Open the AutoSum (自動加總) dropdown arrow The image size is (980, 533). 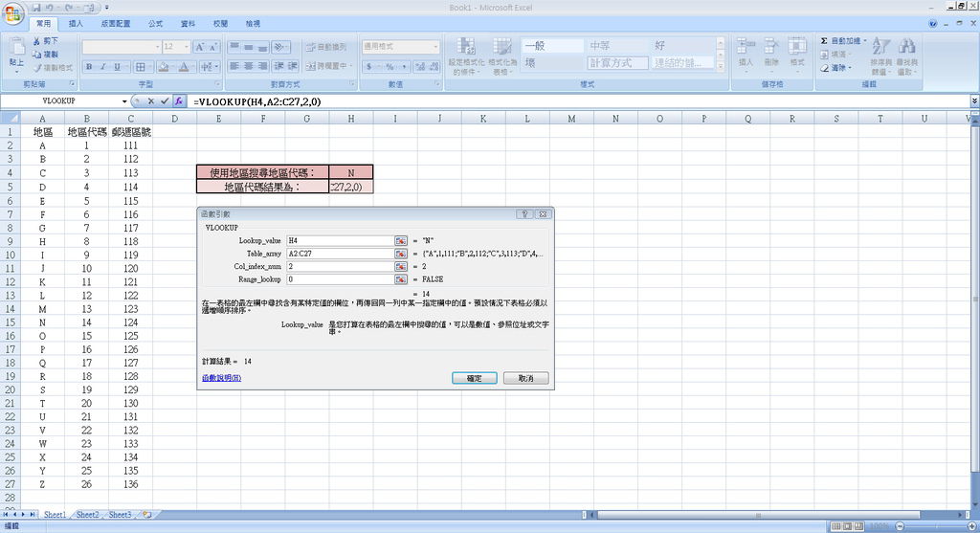point(865,40)
